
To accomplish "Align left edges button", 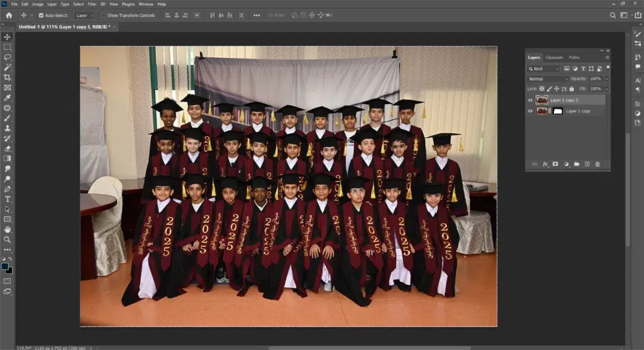I will point(167,15).
